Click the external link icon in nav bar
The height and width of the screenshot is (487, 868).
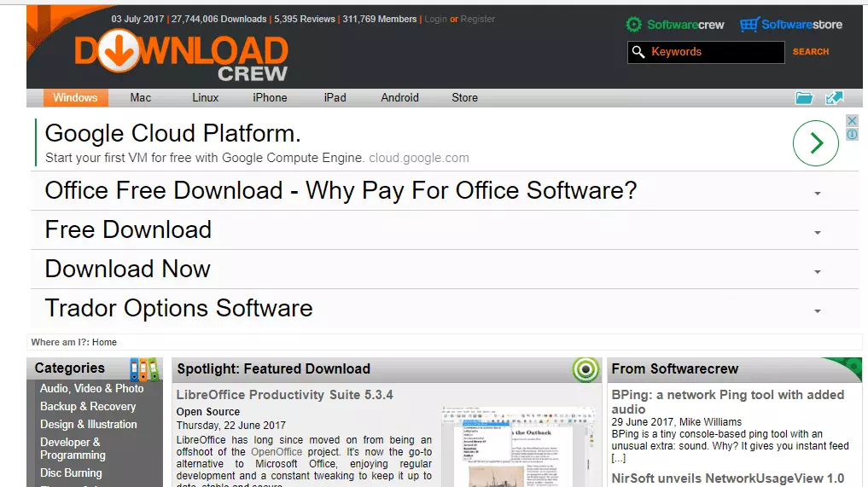pos(834,98)
